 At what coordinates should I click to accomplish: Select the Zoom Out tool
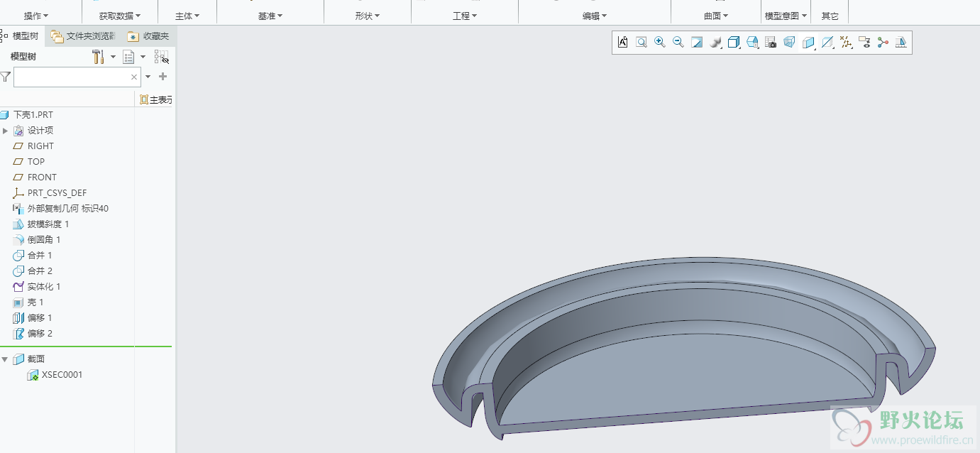point(678,43)
